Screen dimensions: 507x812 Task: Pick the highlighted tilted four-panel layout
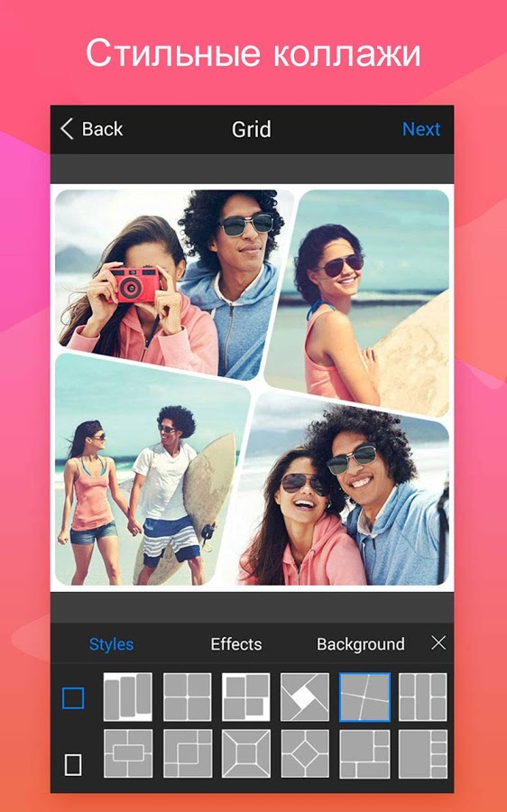(364, 697)
